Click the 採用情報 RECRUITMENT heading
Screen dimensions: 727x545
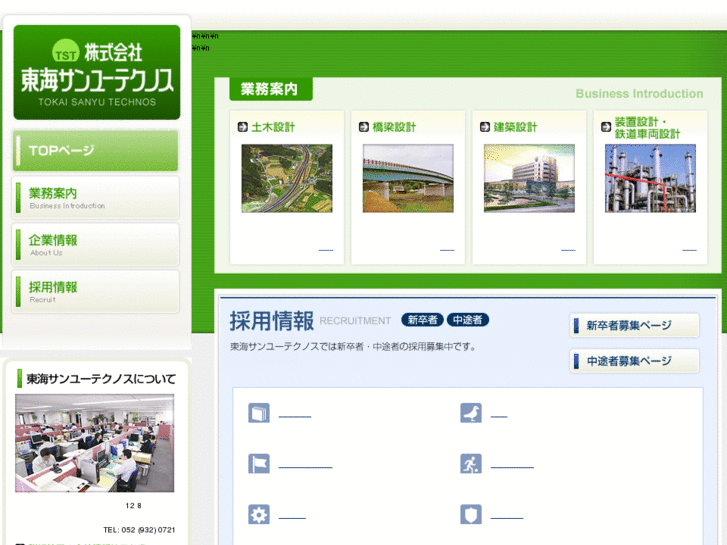(x=310, y=321)
